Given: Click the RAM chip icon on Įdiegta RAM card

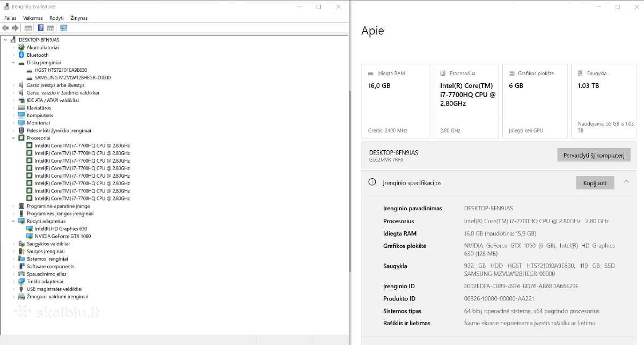Looking at the screenshot, I should coord(371,74).
